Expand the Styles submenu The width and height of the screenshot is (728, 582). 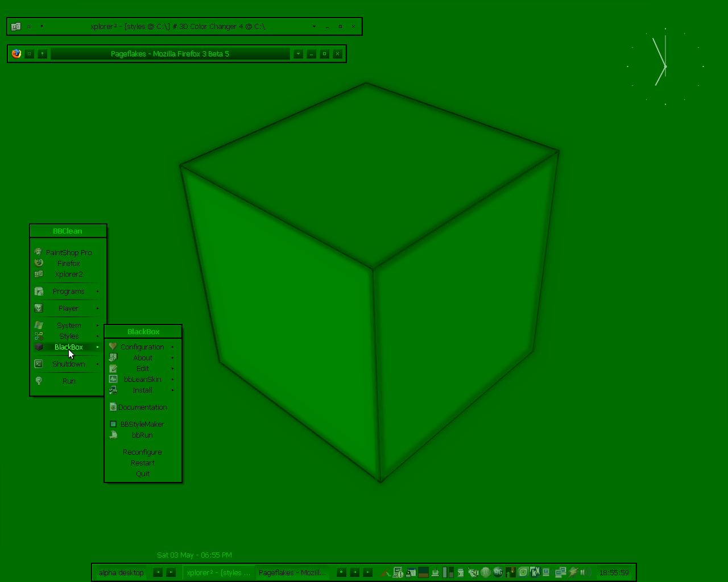(68, 336)
